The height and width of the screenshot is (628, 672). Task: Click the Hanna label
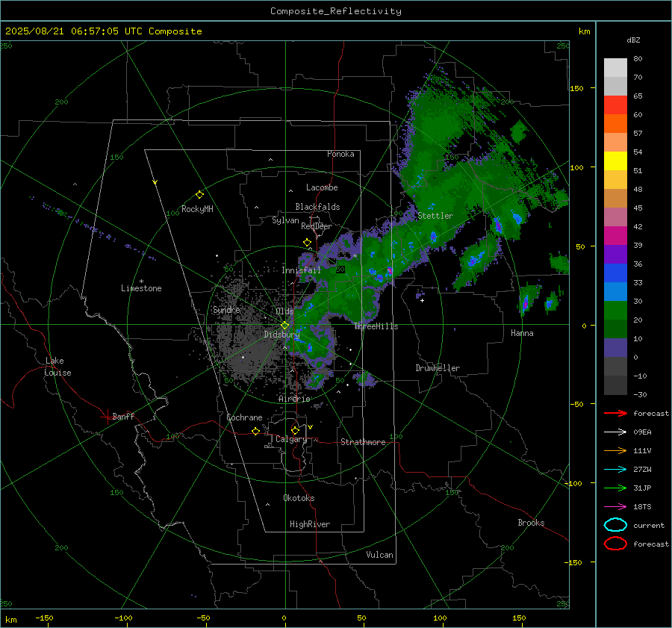pos(522,333)
